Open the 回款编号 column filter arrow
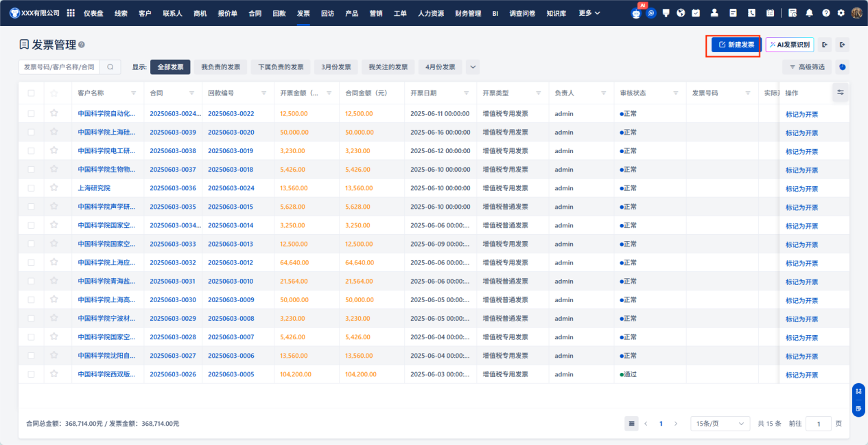The image size is (868, 445). tap(263, 93)
